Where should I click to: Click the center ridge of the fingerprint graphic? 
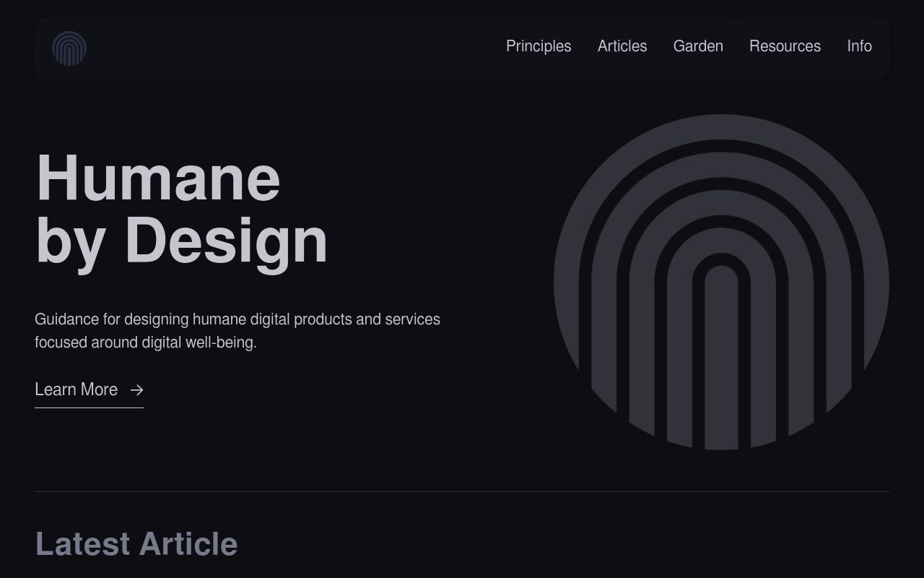[x=720, y=361]
